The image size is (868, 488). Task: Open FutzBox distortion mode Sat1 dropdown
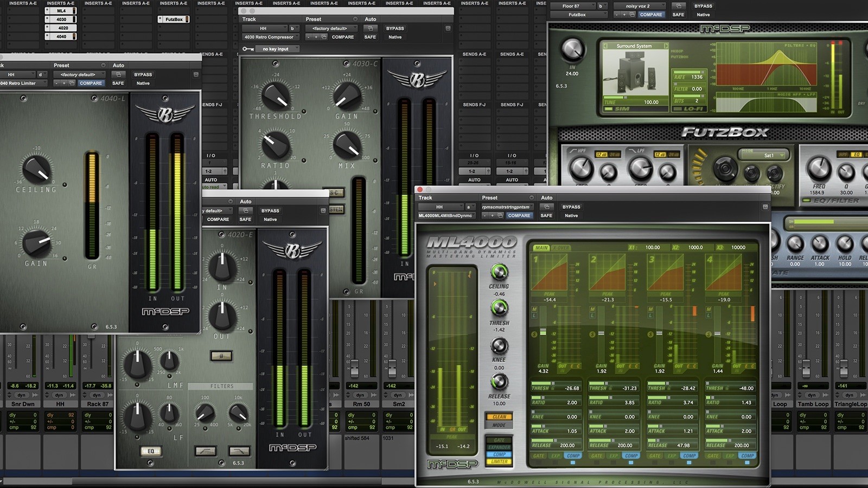pos(769,156)
